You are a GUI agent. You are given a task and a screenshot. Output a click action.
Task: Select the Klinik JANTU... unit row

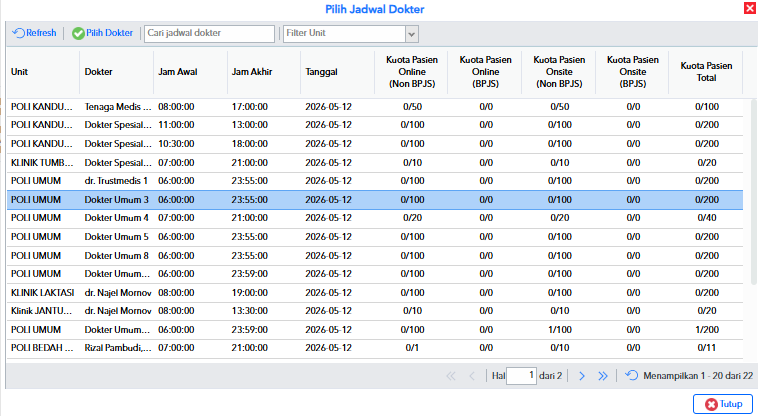tap(375, 311)
